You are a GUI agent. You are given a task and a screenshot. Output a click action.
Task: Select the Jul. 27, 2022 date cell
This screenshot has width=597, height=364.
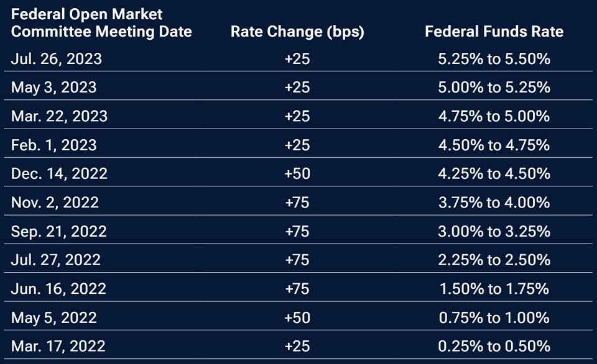pyautogui.click(x=56, y=260)
